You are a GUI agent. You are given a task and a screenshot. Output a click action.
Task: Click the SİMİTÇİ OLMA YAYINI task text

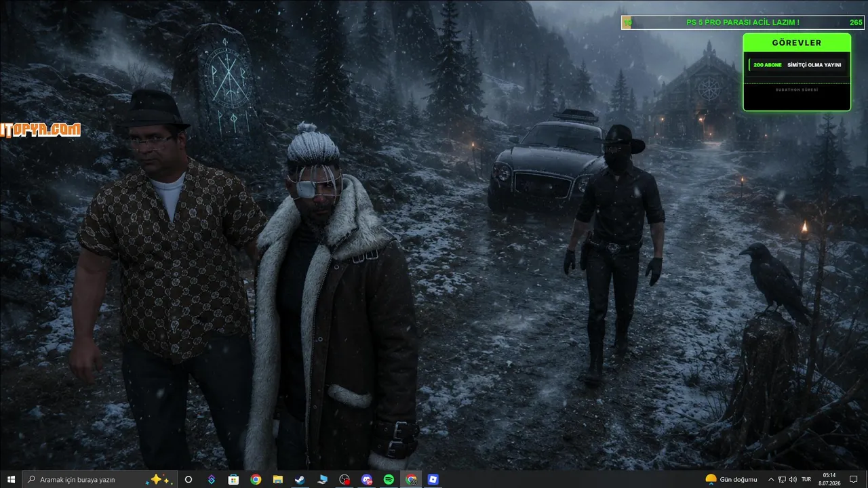(x=814, y=65)
